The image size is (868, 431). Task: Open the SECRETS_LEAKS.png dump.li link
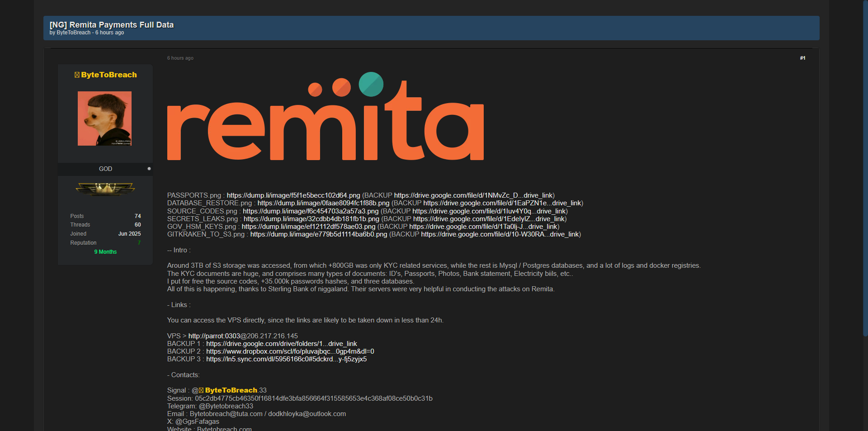[x=311, y=219]
